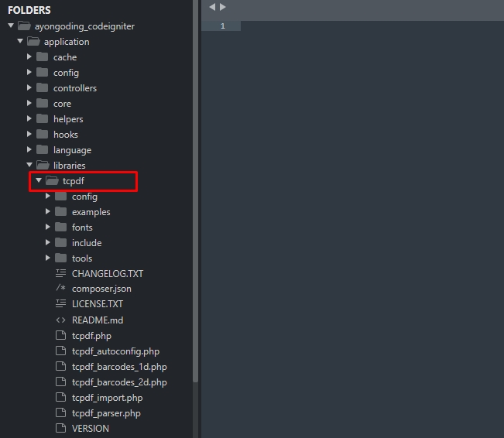The width and height of the screenshot is (504, 438).
Task: Click line number 1 in the gutter
Action: (x=223, y=26)
